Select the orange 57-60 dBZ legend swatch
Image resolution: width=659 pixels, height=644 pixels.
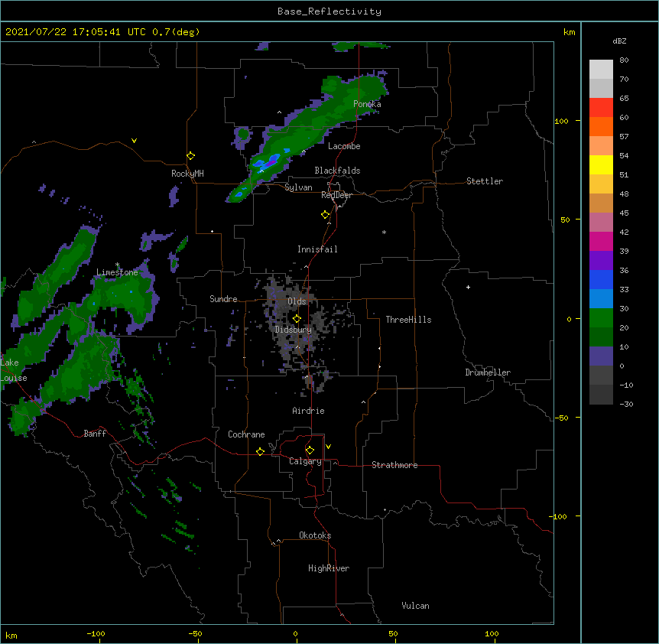click(x=601, y=126)
